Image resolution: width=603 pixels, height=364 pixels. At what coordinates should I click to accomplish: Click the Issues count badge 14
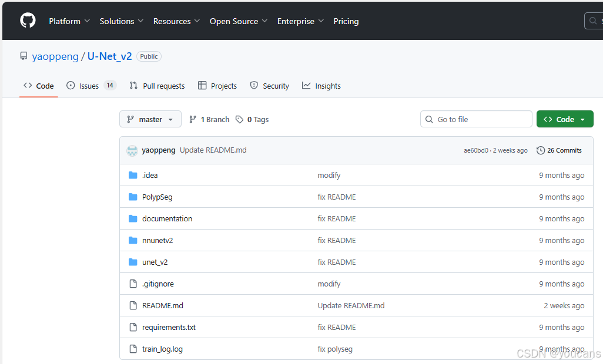tap(110, 85)
